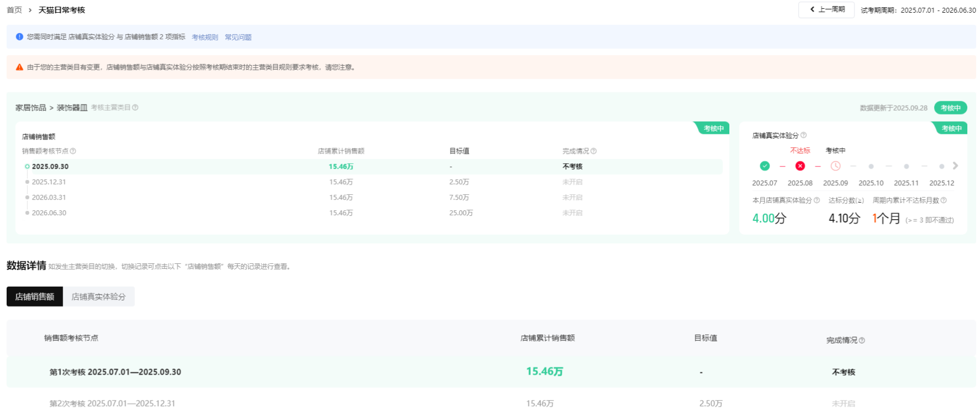Select the 2025.12.31 assessment node

coord(49,182)
